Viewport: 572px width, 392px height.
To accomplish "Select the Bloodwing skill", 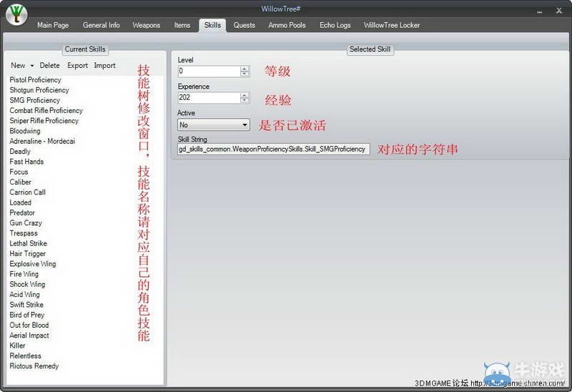I will click(25, 131).
